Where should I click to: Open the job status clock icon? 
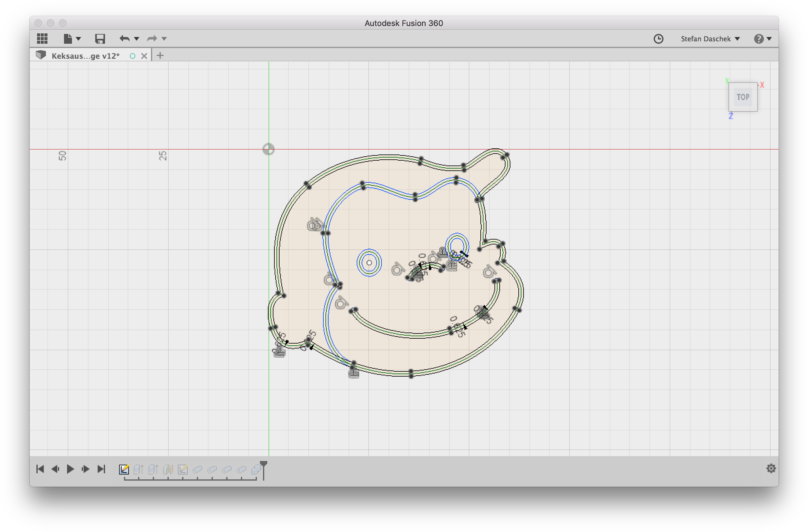658,39
